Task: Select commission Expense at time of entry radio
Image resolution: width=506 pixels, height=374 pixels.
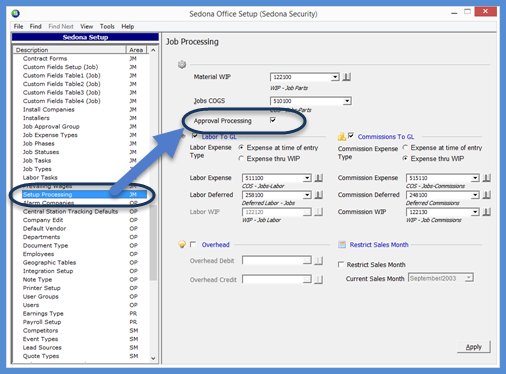Action: click(405, 147)
